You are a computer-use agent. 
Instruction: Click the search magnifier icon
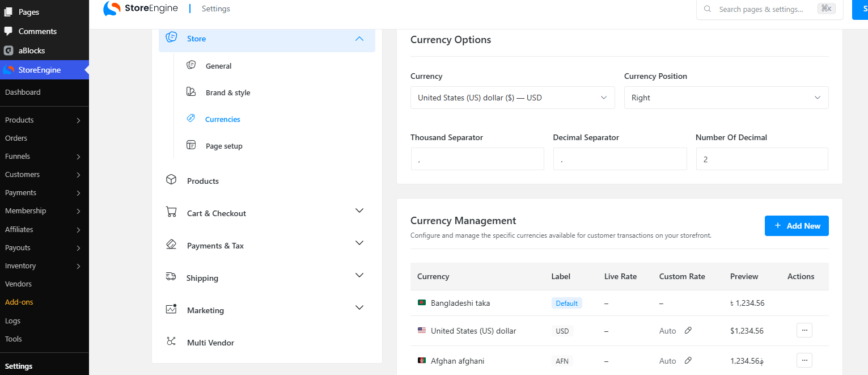click(708, 9)
